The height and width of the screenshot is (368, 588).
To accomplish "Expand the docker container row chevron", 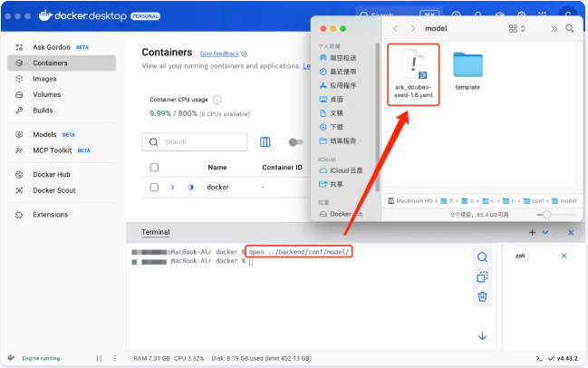I will pyautogui.click(x=172, y=187).
